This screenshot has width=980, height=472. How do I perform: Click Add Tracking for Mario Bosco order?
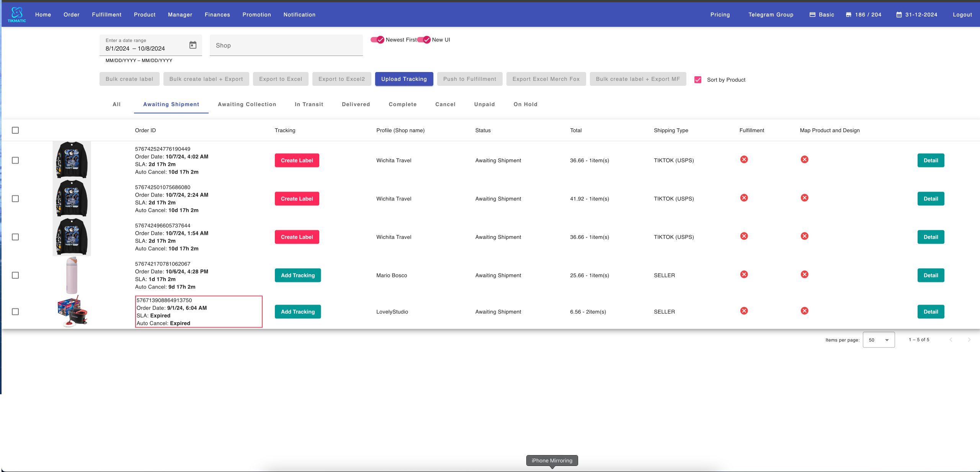(297, 275)
